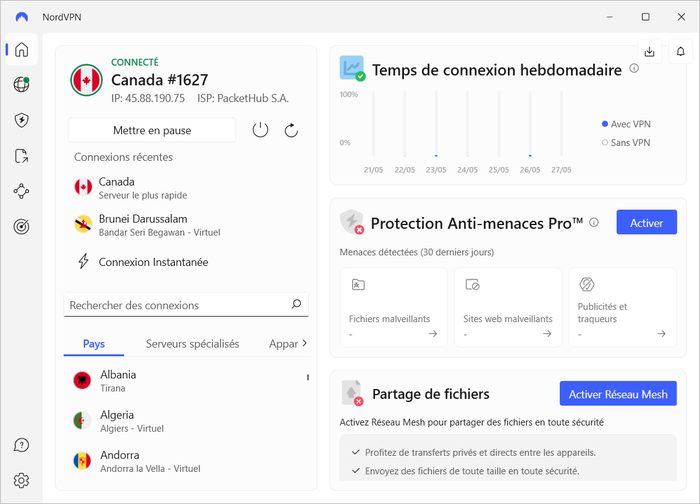Expand more tabs with the chevron arrow
Screen dimensions: 700x504
pos(304,343)
